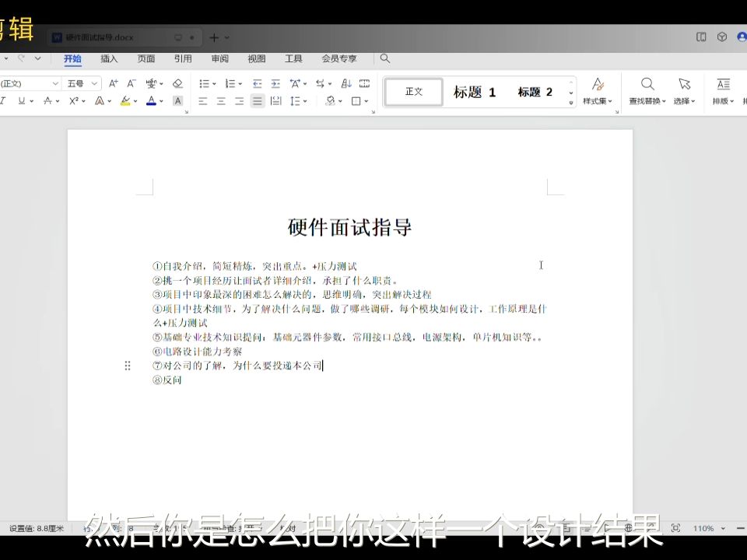Click the cube icon in title bar
Image resolution: width=747 pixels, height=560 pixels.
pos(722,37)
